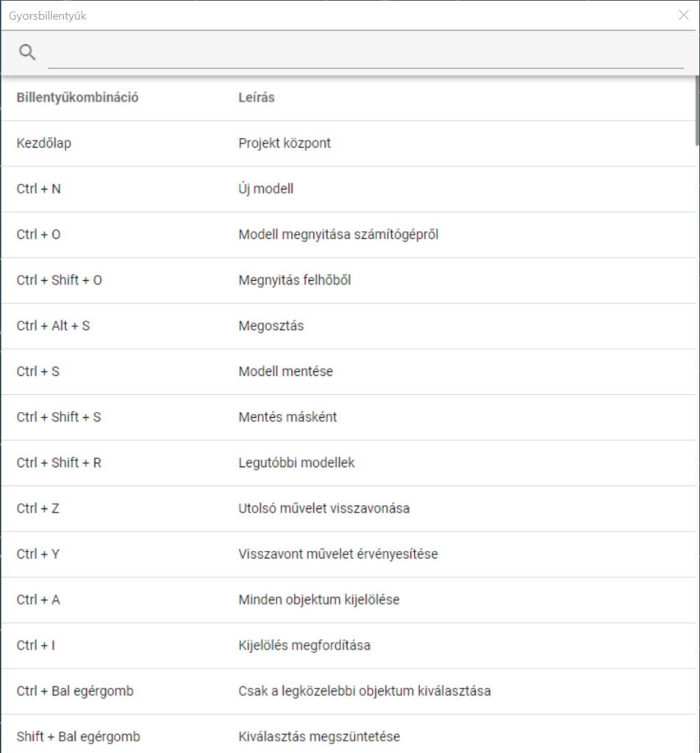Select the Kezdőlap Projekt központ row

(348, 143)
